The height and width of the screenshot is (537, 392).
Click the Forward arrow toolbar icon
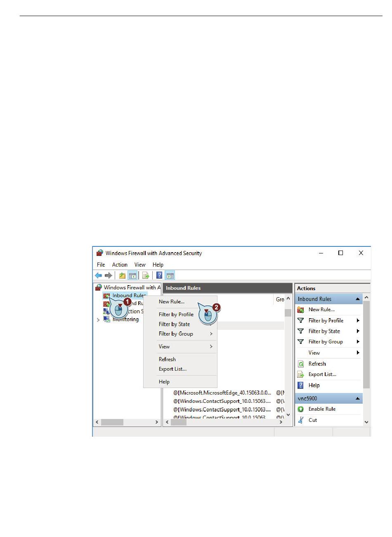click(x=109, y=275)
